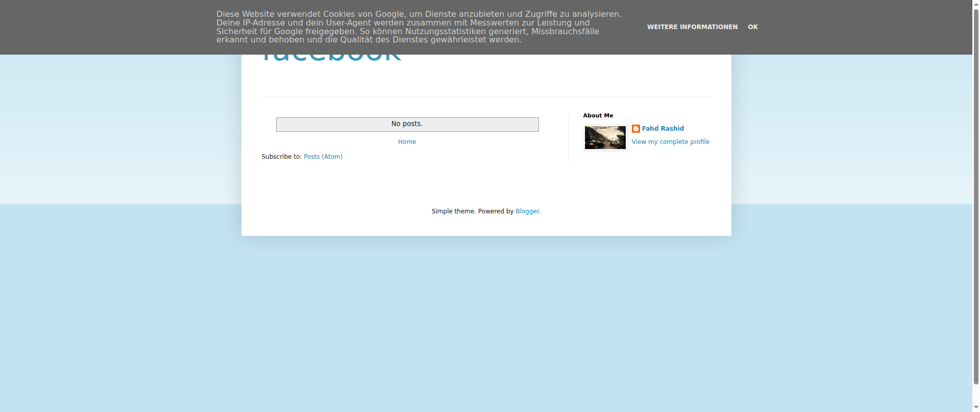Select the No posts. status message
Screen dimensions: 980x412
click(x=407, y=124)
